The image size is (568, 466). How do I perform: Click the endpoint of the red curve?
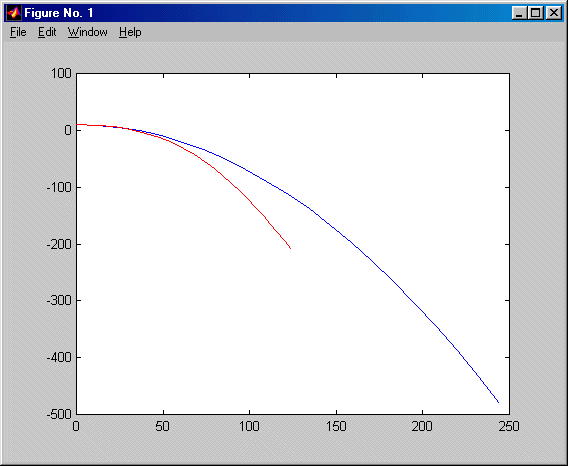(x=291, y=248)
